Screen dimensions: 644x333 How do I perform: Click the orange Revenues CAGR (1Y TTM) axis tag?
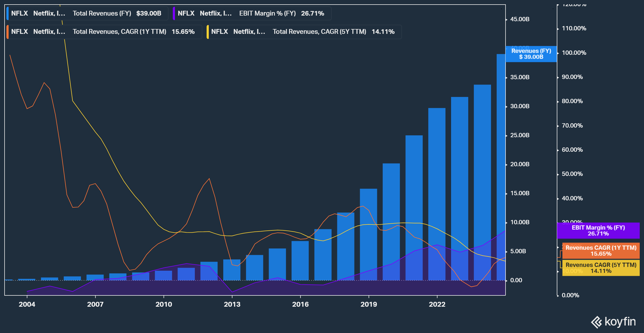click(601, 251)
